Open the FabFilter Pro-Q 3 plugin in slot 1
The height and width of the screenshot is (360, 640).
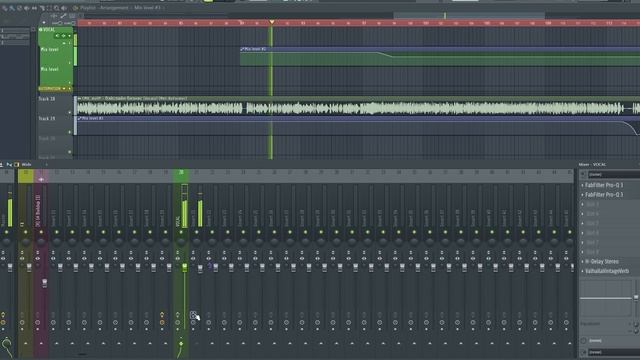tap(604, 185)
